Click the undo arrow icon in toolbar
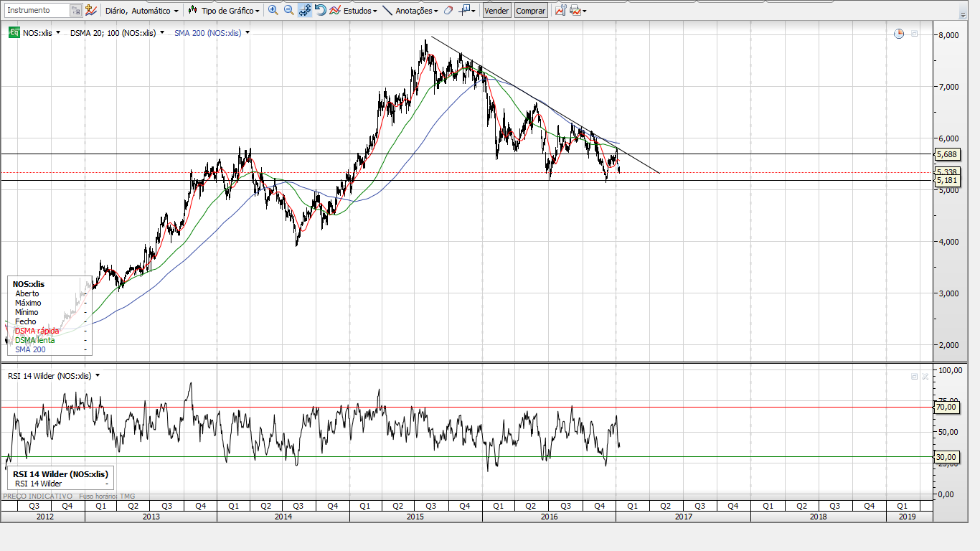The image size is (980, 551). click(x=320, y=11)
